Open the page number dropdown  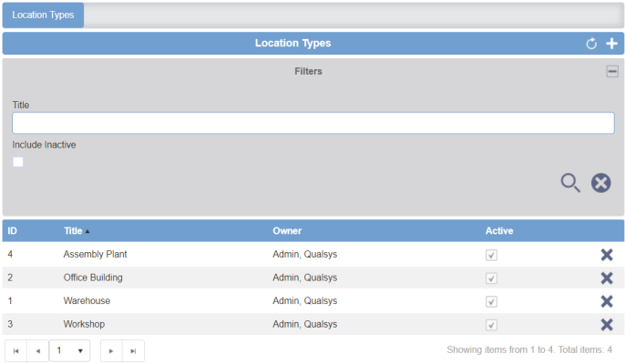[x=69, y=351]
